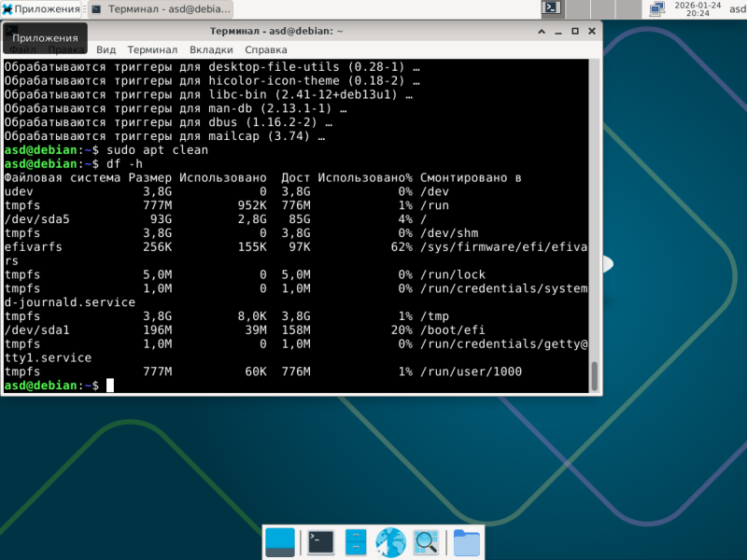Viewport: 747px width, 560px height.
Task: Click the "df -h" command text
Action: point(124,164)
